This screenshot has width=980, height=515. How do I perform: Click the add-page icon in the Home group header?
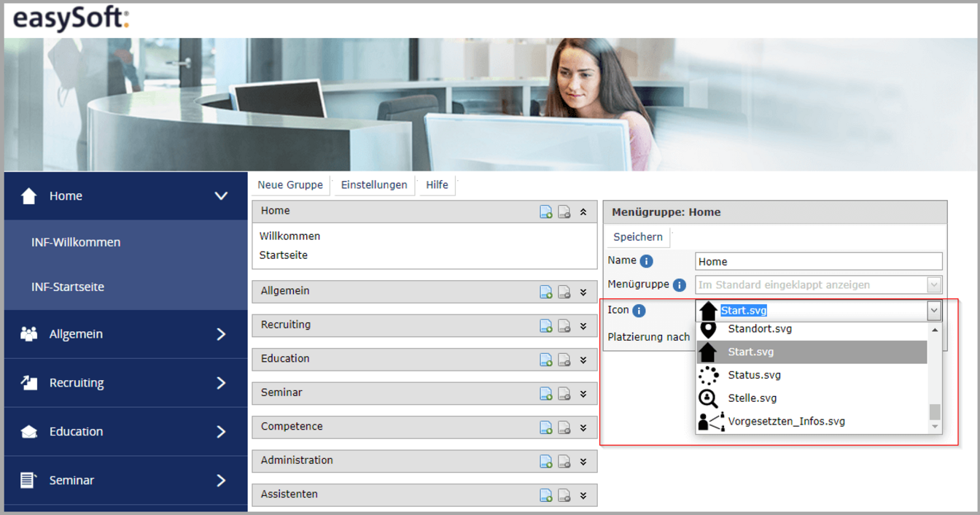pos(545,212)
